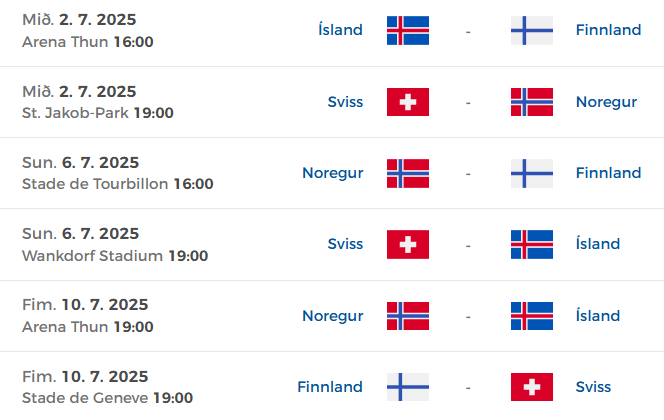
Task: Click Finland flag in Stade de Geneve match
Action: [x=408, y=387]
